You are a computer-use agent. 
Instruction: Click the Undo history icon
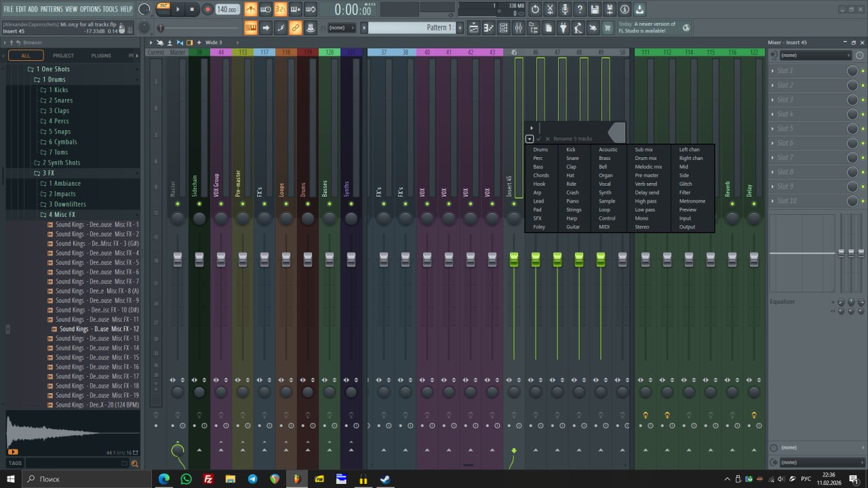pyautogui.click(x=535, y=9)
